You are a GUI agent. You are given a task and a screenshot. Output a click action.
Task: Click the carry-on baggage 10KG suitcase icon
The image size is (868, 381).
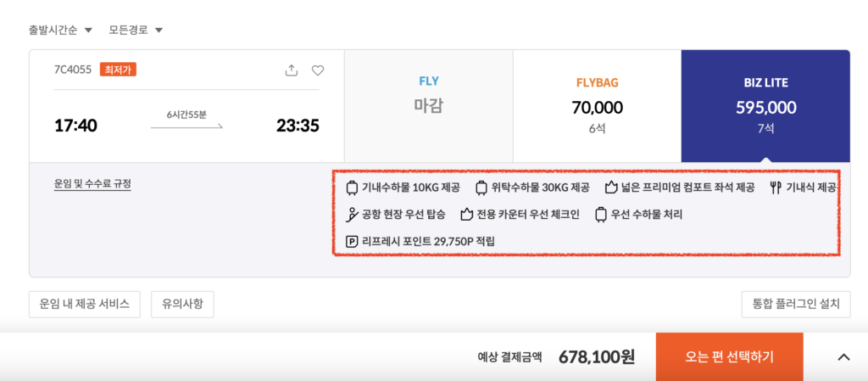(x=352, y=188)
